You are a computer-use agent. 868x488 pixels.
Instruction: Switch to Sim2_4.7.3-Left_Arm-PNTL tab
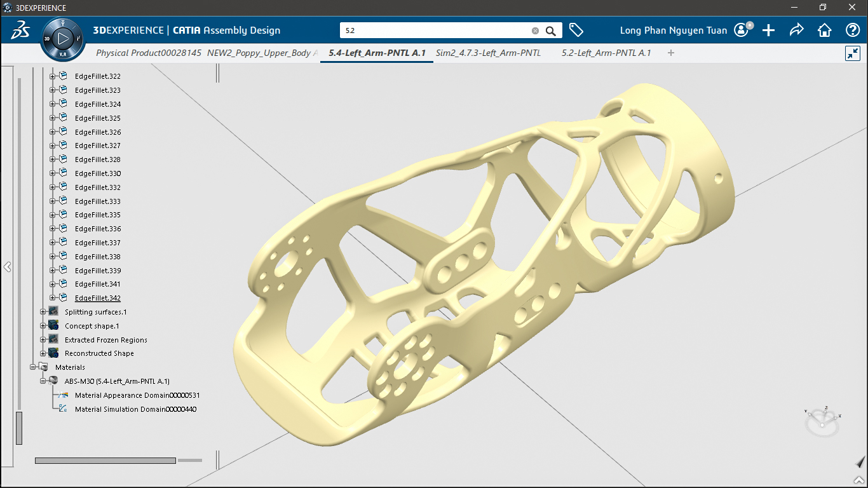488,53
